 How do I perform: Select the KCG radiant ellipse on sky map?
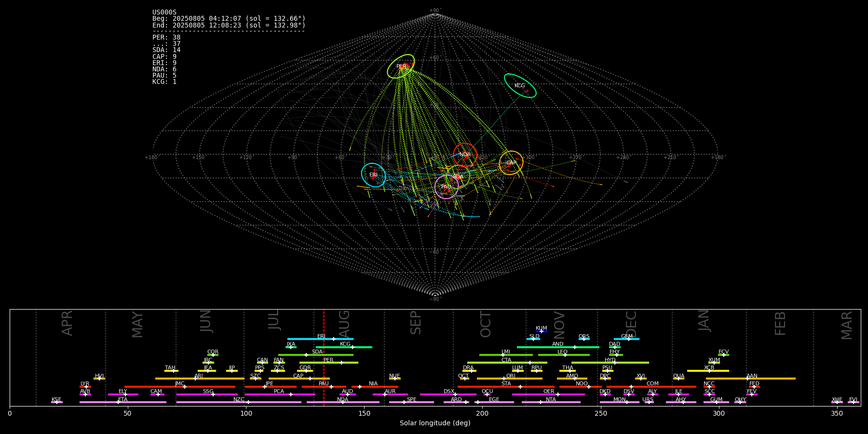coord(520,86)
